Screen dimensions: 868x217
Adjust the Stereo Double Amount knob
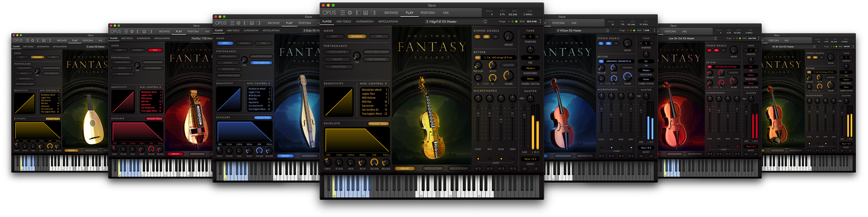point(508,37)
